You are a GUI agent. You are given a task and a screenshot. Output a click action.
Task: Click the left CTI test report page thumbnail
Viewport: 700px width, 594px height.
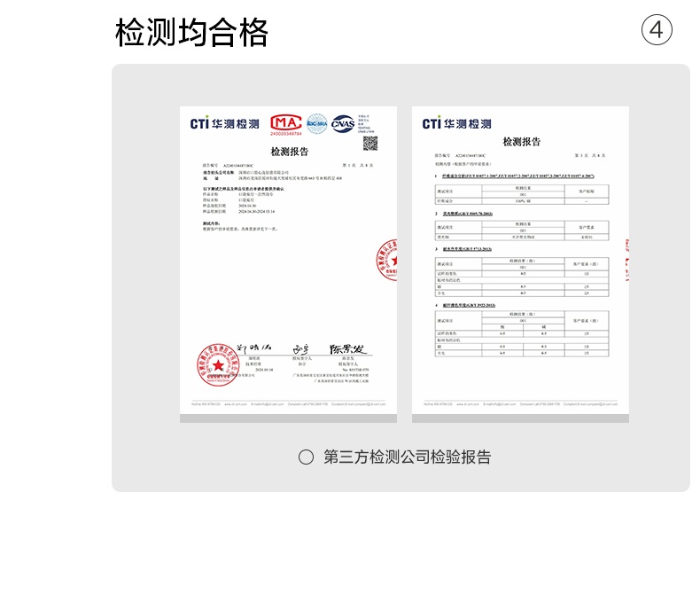(x=288, y=264)
